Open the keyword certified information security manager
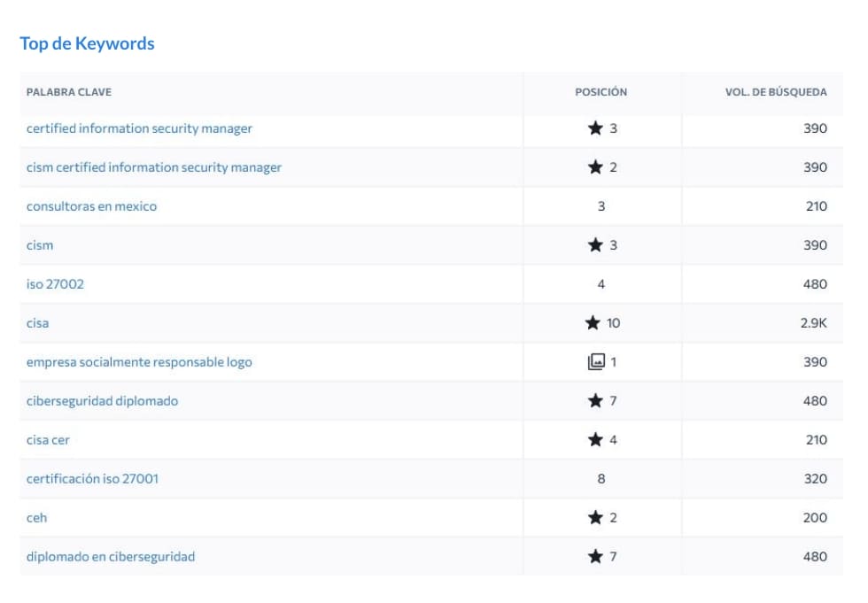The width and height of the screenshot is (868, 603). 139,128
